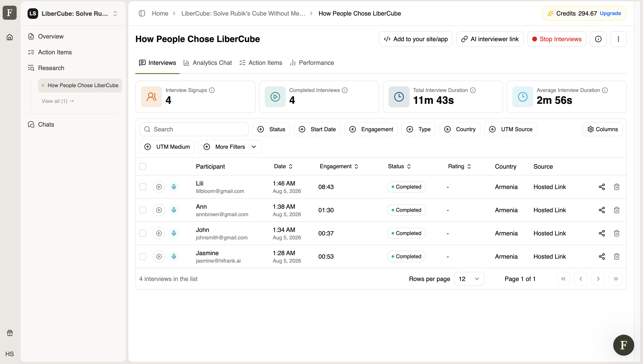Focus the Search input field
The height and width of the screenshot is (364, 643).
(194, 129)
